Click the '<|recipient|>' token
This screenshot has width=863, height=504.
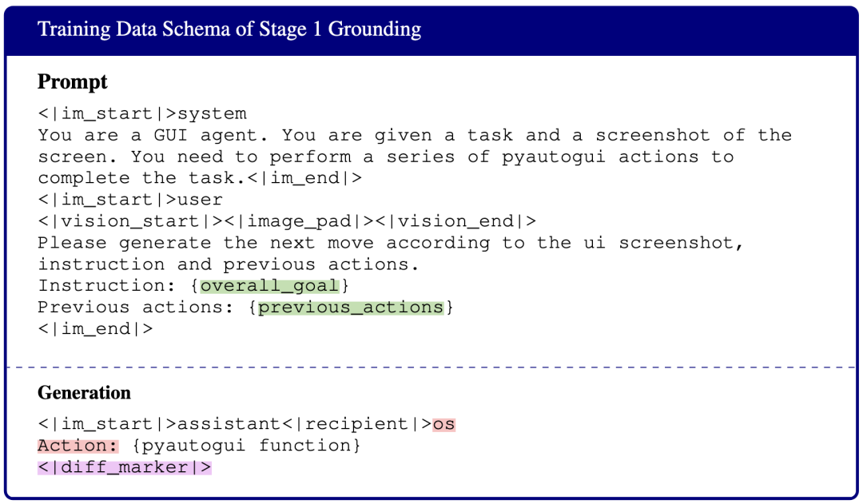point(357,424)
